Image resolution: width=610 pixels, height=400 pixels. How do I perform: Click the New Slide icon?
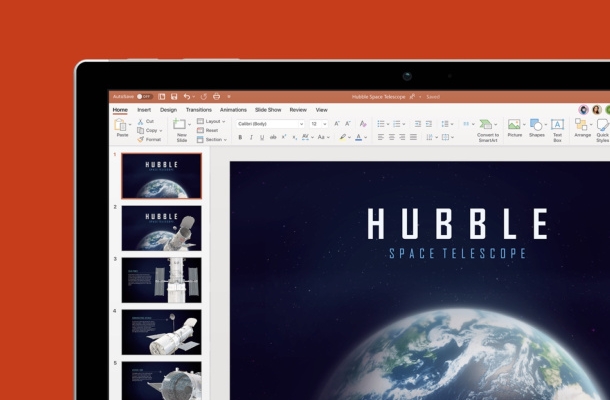coord(179,124)
